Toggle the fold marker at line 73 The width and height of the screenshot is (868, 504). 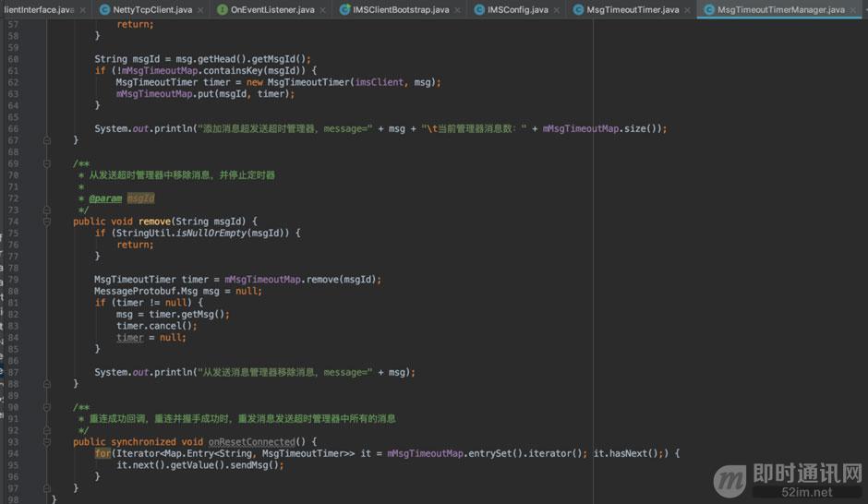47,210
